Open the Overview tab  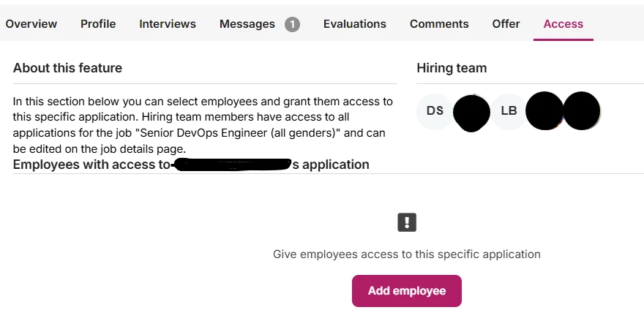point(31,24)
